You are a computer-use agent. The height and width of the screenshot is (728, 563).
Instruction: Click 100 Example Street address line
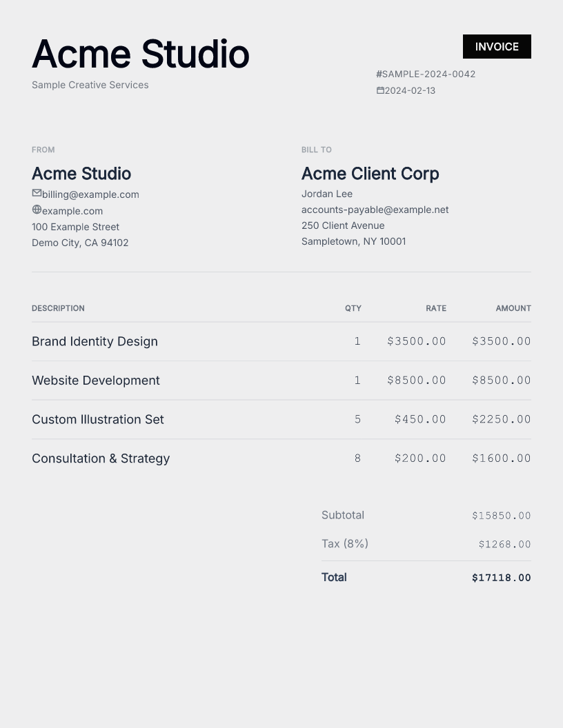pos(75,227)
